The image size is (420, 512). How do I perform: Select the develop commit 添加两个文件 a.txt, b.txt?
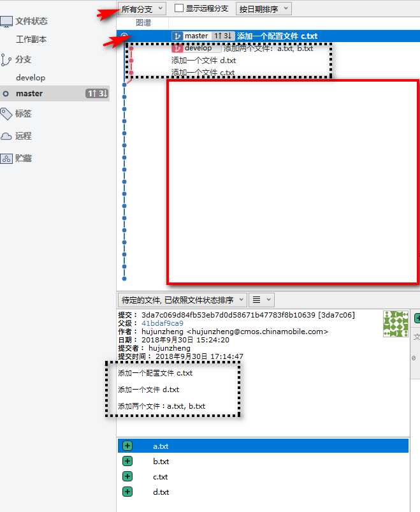(x=268, y=48)
